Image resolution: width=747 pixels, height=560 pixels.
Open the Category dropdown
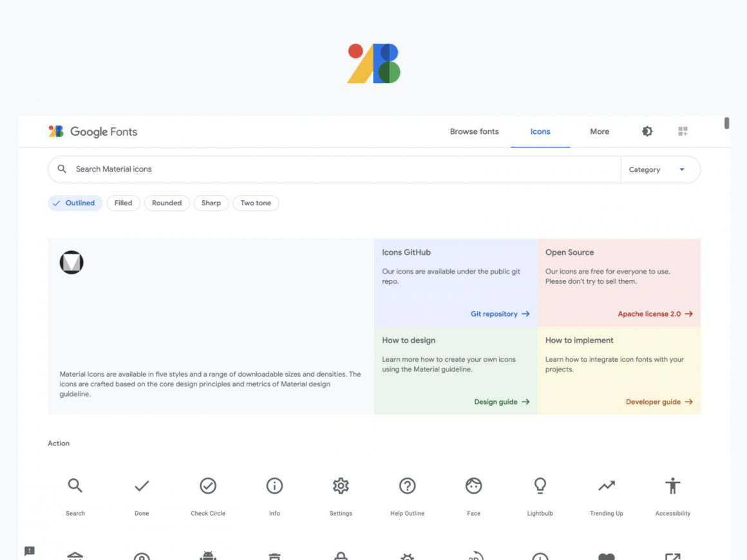[x=660, y=170]
